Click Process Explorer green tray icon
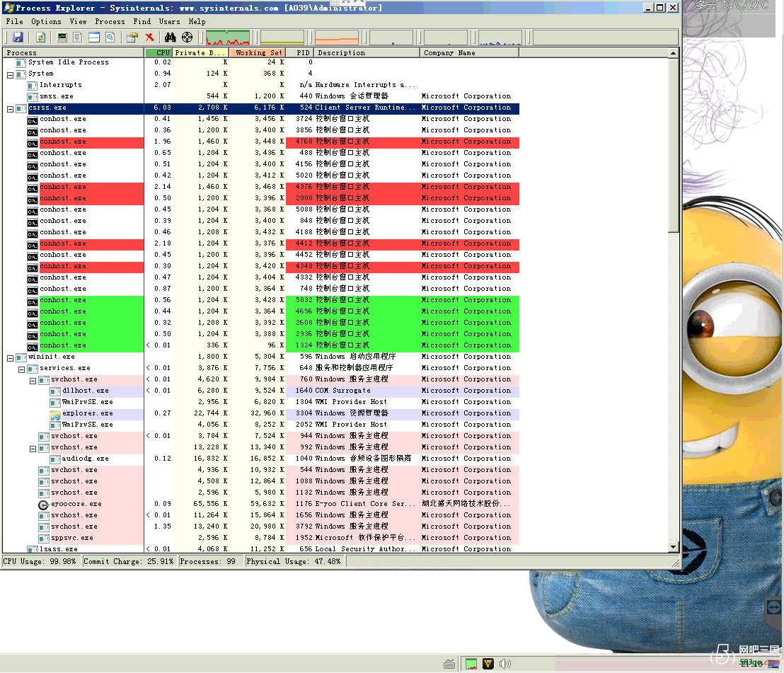This screenshot has height=673, width=784. point(471,664)
